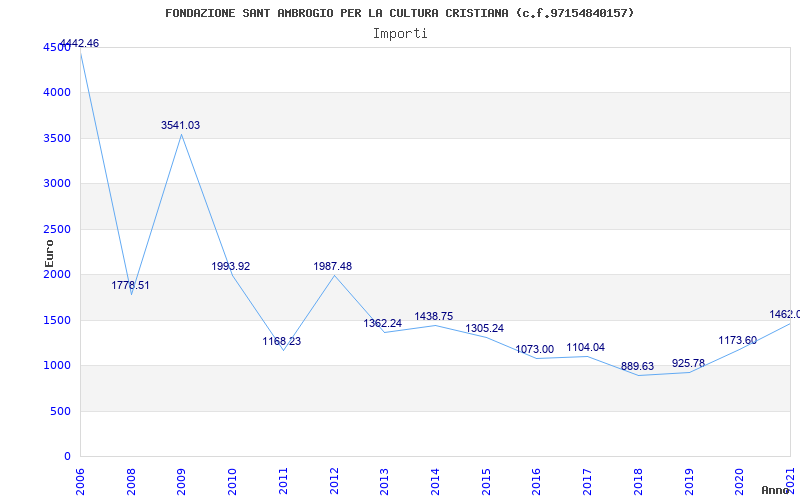Click the 2009 year axis label

coord(181,481)
